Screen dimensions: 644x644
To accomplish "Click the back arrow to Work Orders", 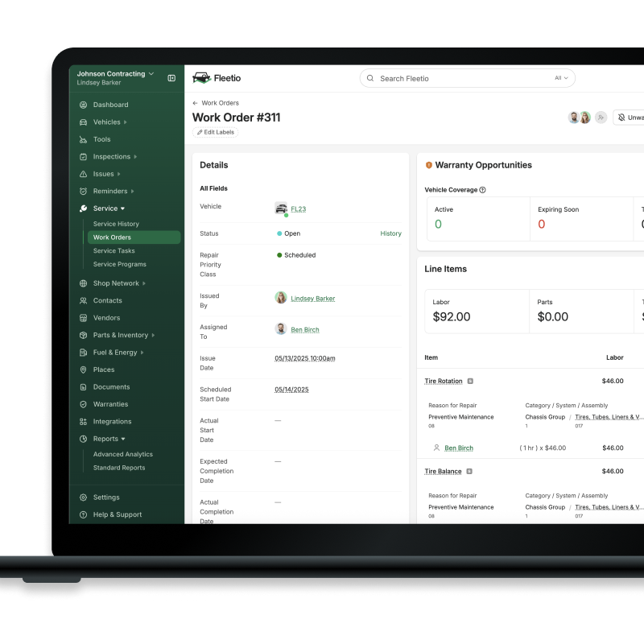I will [x=195, y=103].
